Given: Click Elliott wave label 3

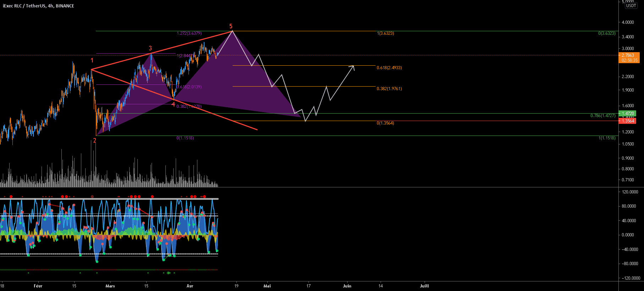Looking at the screenshot, I should (150, 48).
